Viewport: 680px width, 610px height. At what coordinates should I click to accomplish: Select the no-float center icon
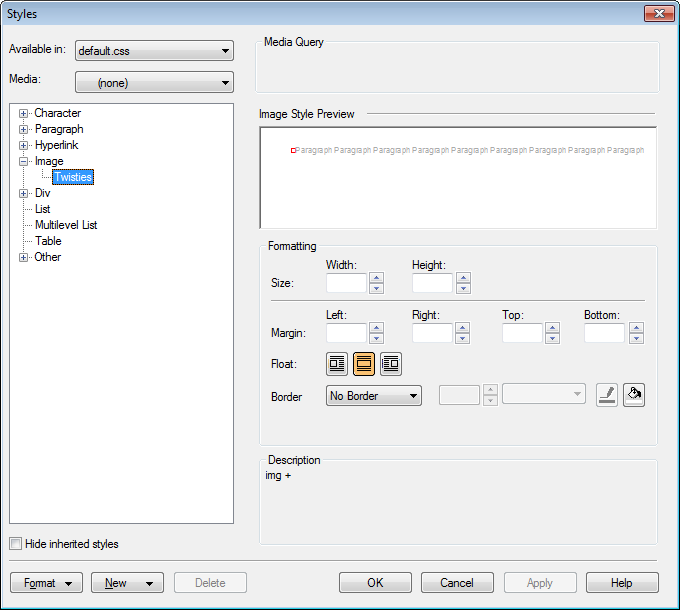tap(364, 364)
